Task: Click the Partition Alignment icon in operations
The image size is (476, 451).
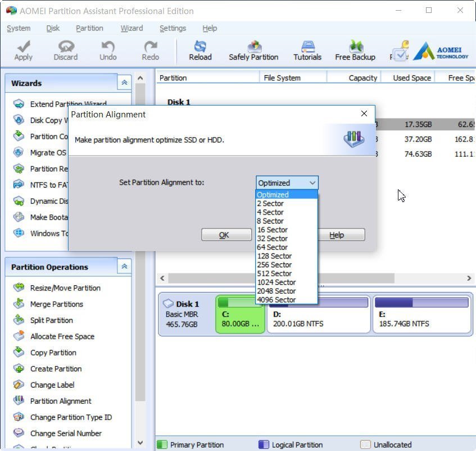Action: 19,400
